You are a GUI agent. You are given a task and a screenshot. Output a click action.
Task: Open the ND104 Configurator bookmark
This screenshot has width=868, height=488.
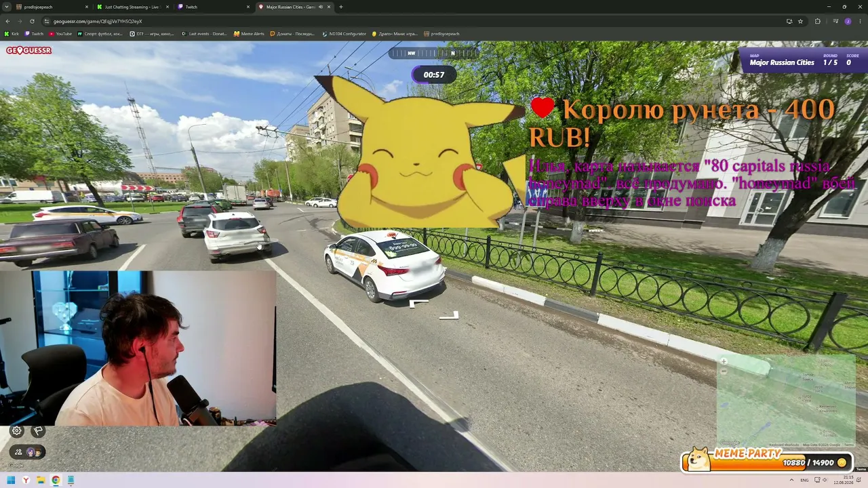344,34
